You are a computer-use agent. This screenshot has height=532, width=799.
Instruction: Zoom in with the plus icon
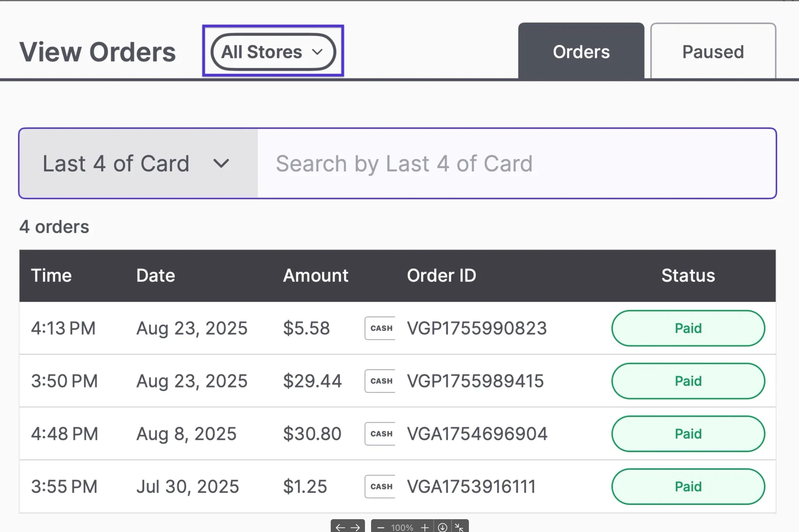(x=425, y=527)
